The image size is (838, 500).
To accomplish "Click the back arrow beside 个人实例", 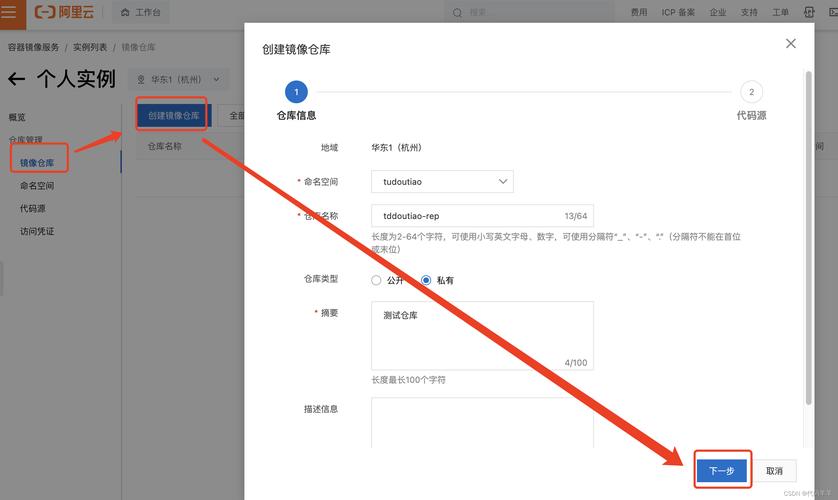I will tap(17, 80).
